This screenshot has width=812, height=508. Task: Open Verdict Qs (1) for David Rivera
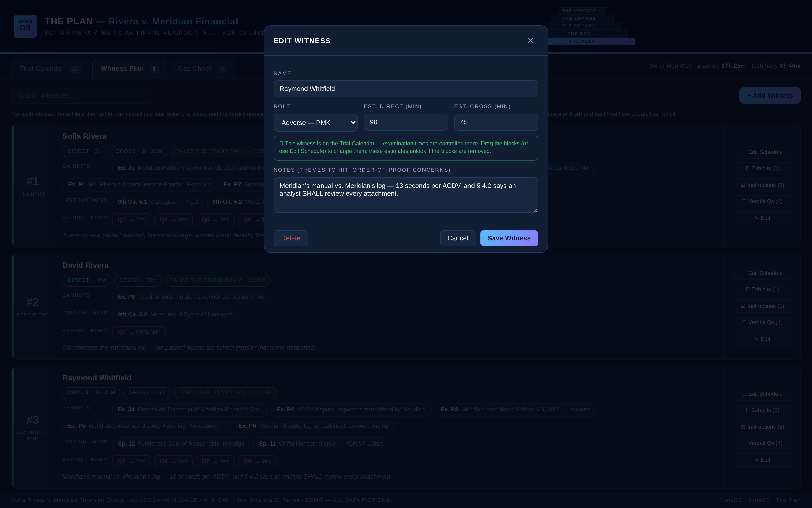[762, 322]
